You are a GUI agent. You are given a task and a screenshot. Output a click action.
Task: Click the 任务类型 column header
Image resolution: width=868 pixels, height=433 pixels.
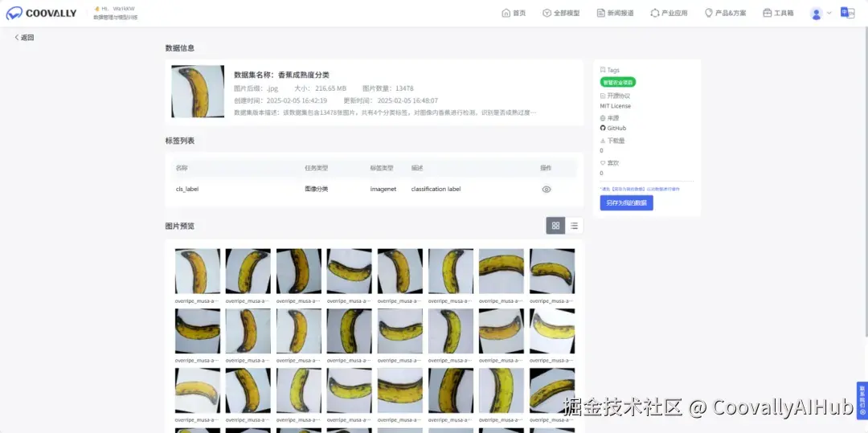[316, 168]
